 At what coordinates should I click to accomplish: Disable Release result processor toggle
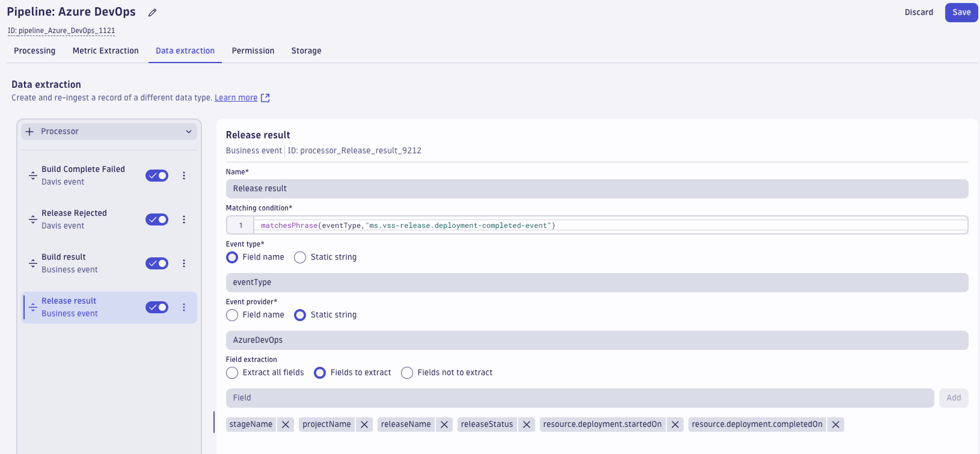click(x=157, y=307)
